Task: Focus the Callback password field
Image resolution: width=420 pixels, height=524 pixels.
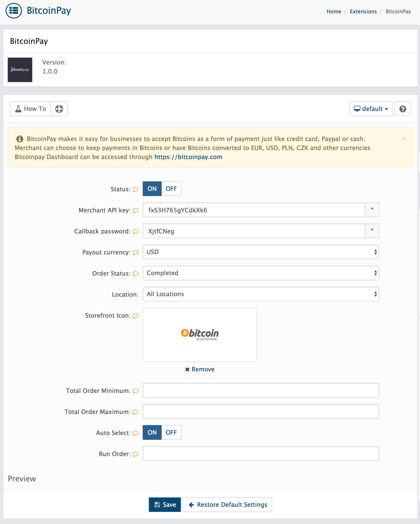Action: pyautogui.click(x=254, y=231)
